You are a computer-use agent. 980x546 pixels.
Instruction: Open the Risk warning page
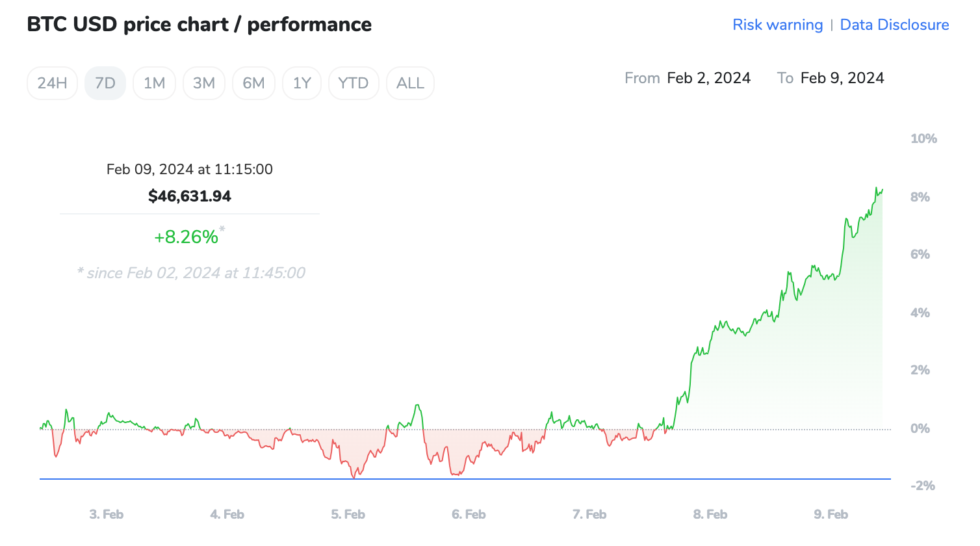[777, 24]
